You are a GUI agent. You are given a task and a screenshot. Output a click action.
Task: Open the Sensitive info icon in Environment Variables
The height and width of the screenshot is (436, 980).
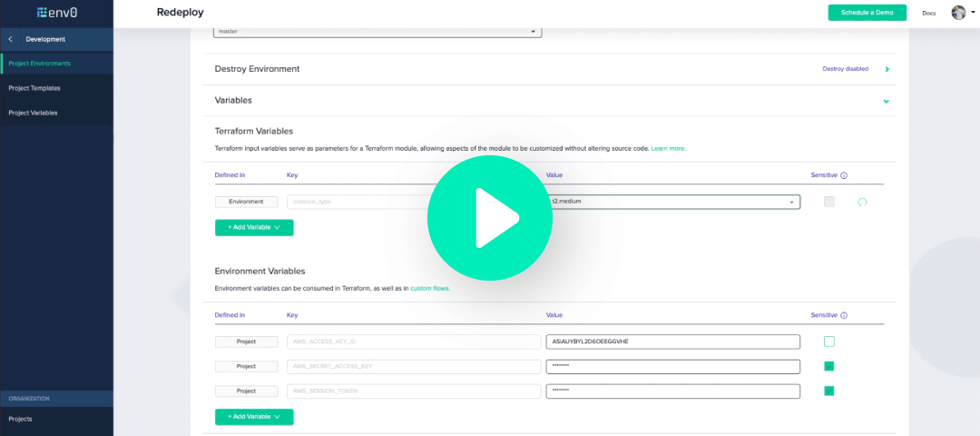point(844,316)
